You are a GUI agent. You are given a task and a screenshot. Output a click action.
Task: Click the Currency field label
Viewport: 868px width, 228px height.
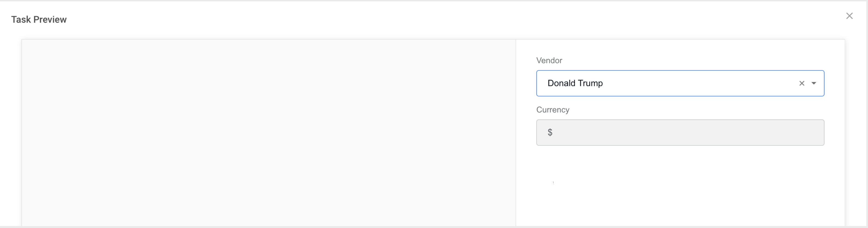coord(553,110)
